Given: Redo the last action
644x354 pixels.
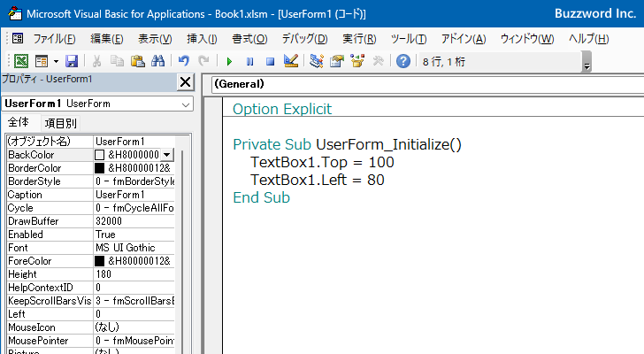Looking at the screenshot, I should (x=203, y=61).
